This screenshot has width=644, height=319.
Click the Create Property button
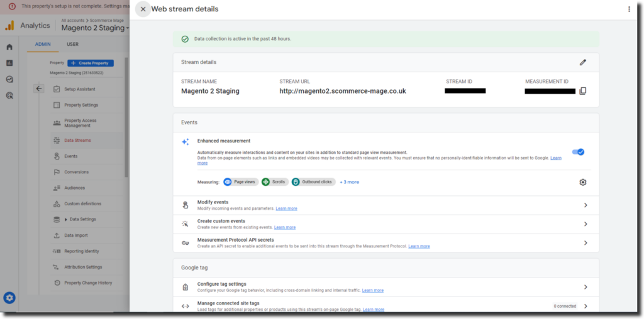tap(91, 63)
